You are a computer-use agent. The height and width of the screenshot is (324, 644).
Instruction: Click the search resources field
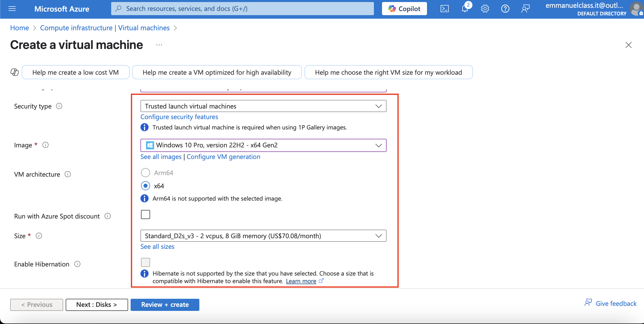[243, 9]
